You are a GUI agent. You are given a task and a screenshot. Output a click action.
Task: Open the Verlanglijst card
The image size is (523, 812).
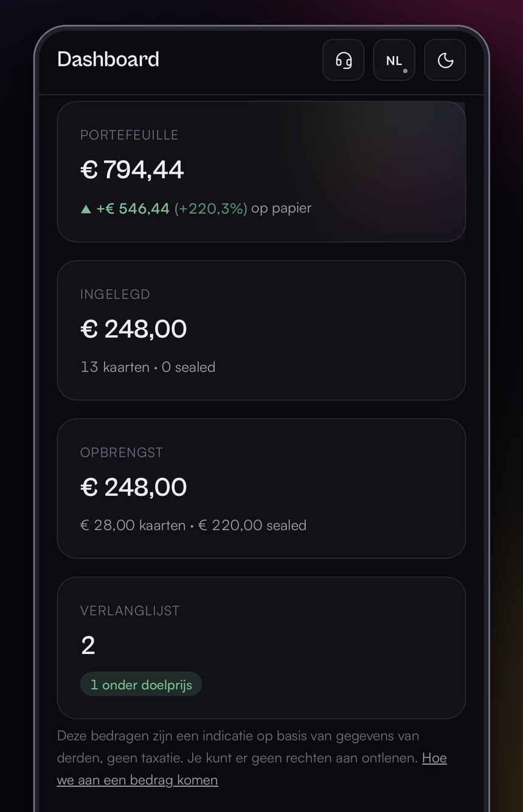(x=261, y=648)
